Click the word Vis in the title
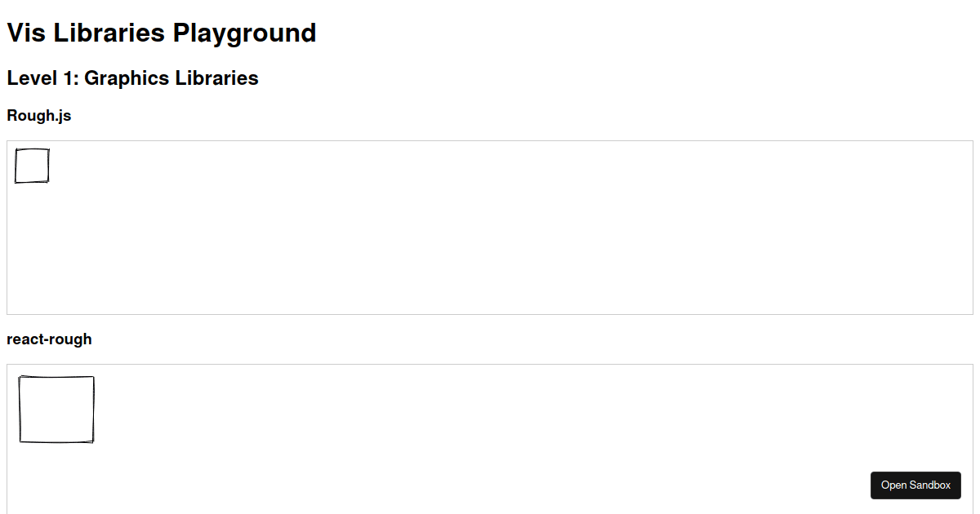 tap(25, 33)
